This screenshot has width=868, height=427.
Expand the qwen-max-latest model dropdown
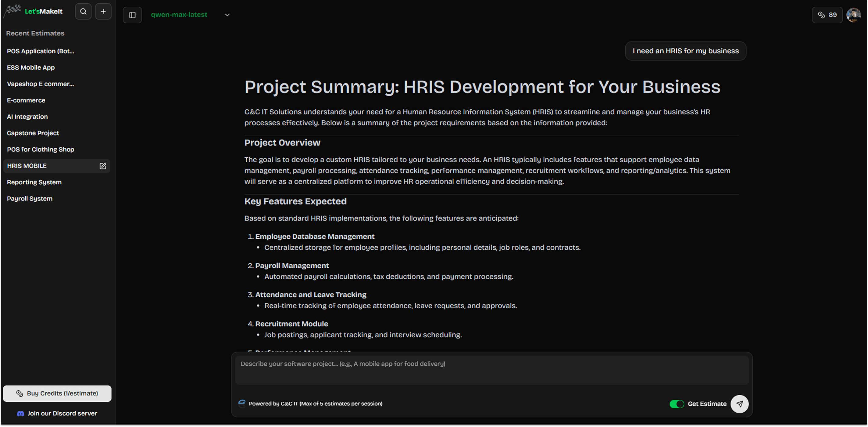227,15
